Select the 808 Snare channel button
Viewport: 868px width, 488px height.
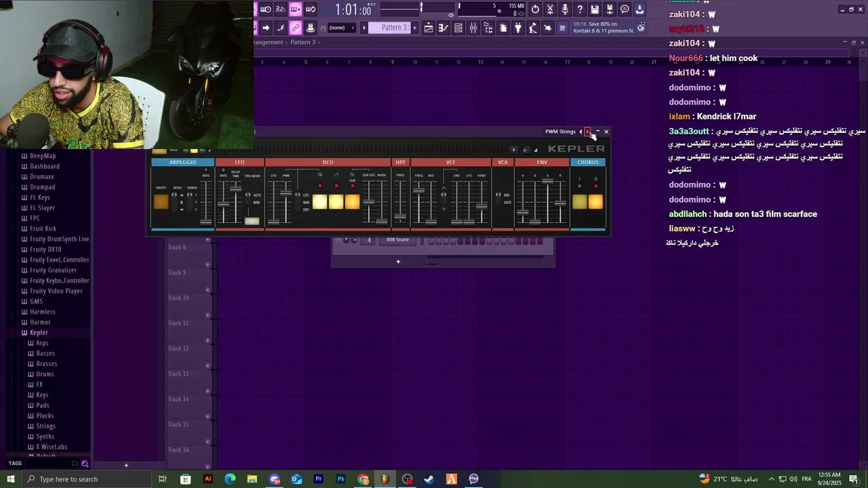(x=397, y=240)
